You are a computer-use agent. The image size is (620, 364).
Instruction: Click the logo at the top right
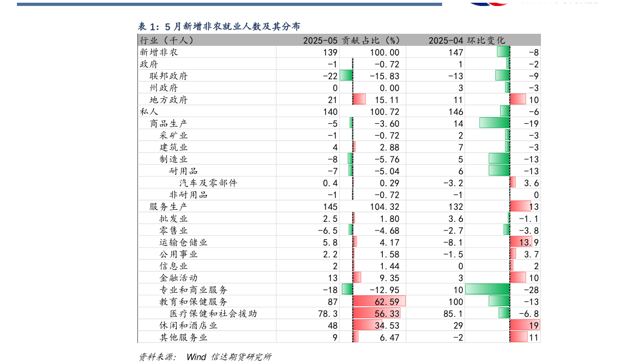click(488, 3)
